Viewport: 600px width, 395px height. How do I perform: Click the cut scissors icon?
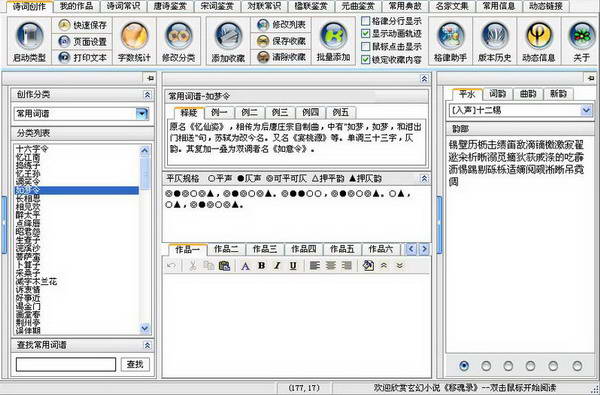click(x=193, y=266)
